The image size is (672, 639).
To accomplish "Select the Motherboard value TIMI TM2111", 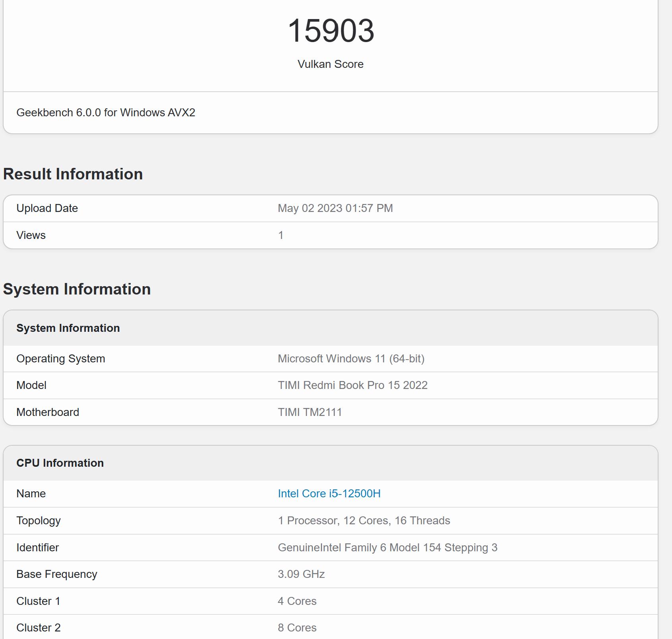I will pos(310,412).
